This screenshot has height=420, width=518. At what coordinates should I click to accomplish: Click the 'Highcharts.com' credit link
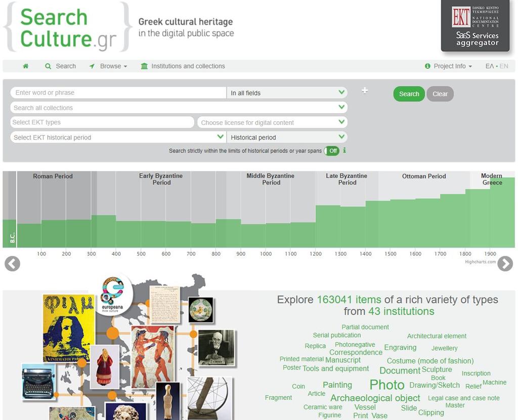tap(481, 262)
